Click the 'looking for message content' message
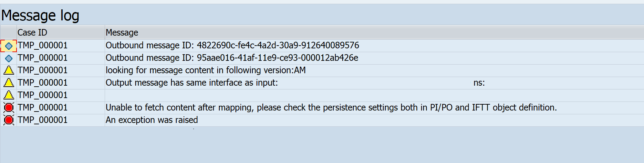This screenshot has height=163, width=644. (206, 70)
